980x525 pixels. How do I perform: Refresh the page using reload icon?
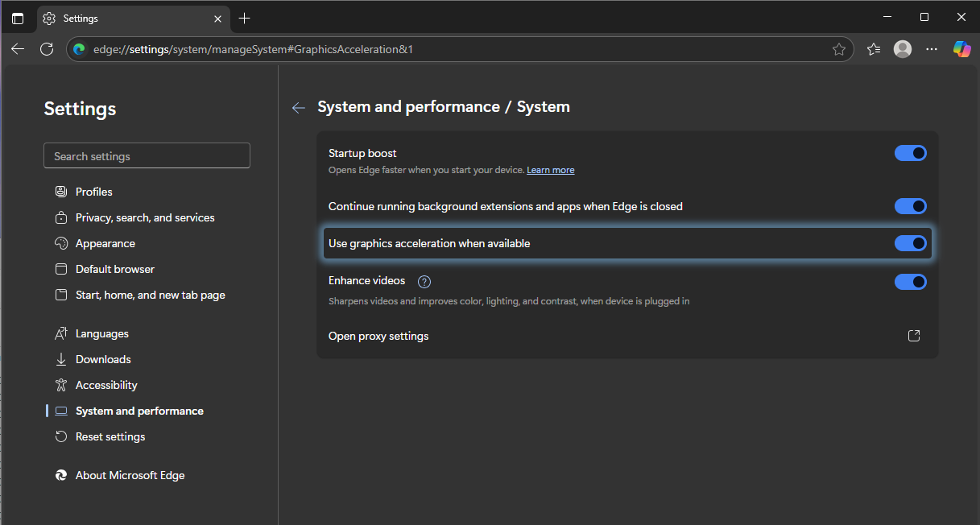(x=47, y=49)
